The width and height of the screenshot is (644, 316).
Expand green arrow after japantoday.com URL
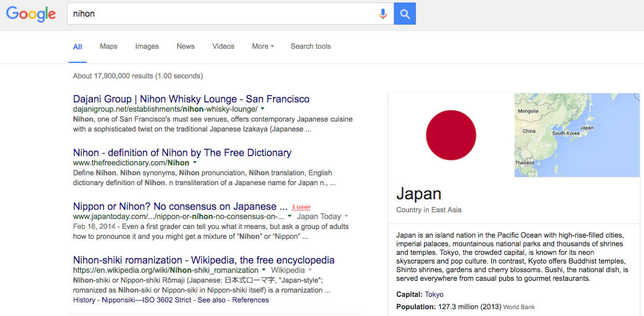coord(290,216)
